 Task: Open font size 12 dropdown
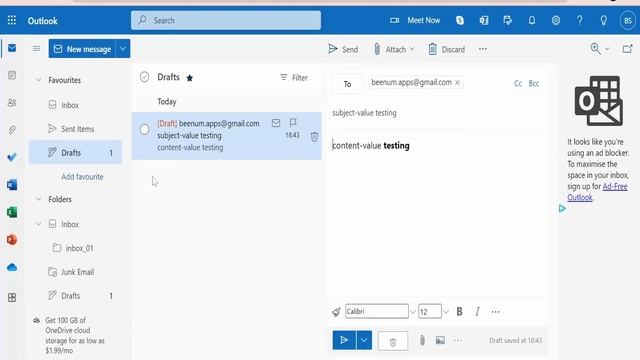[x=446, y=312]
